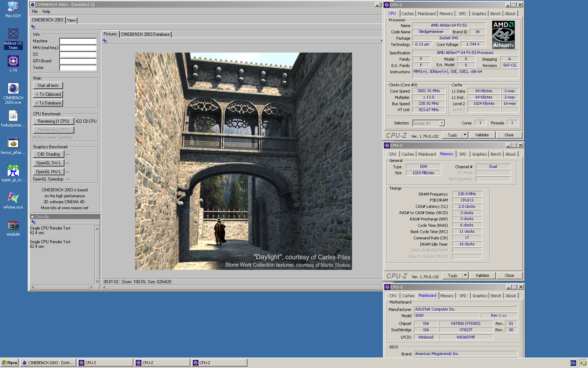The width and height of the screenshot is (588, 368).
Task: Click the title bar icon of the CPU-Z Memory window
Action: 387,145
